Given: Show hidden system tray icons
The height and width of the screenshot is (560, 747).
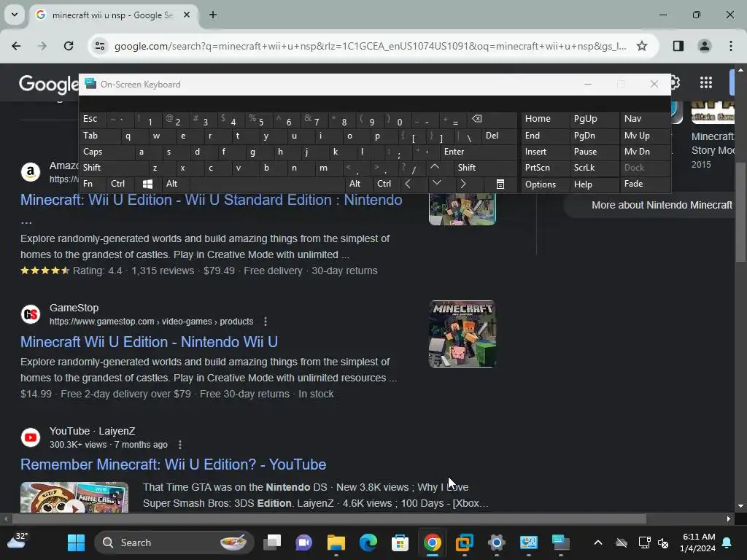Looking at the screenshot, I should click(598, 542).
